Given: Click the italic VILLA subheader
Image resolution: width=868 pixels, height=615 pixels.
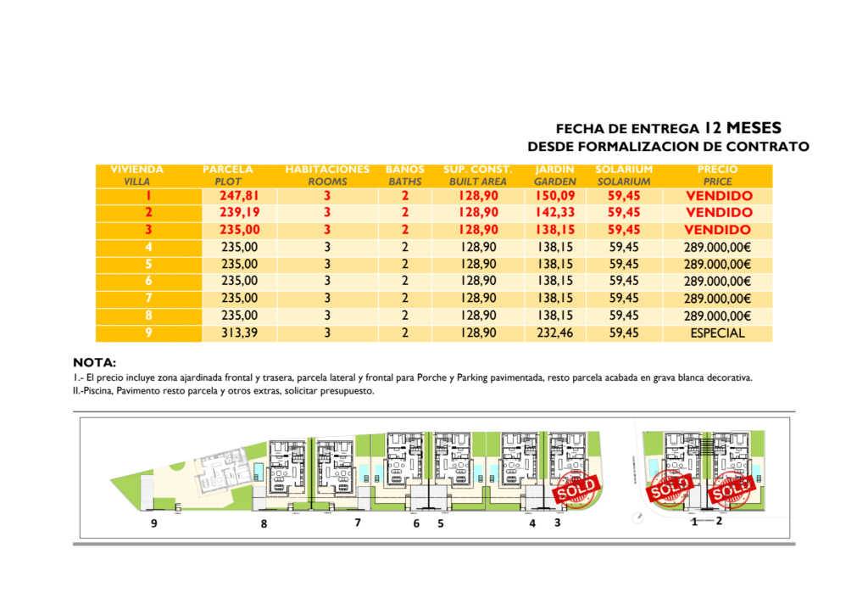Looking at the screenshot, I should [x=136, y=182].
